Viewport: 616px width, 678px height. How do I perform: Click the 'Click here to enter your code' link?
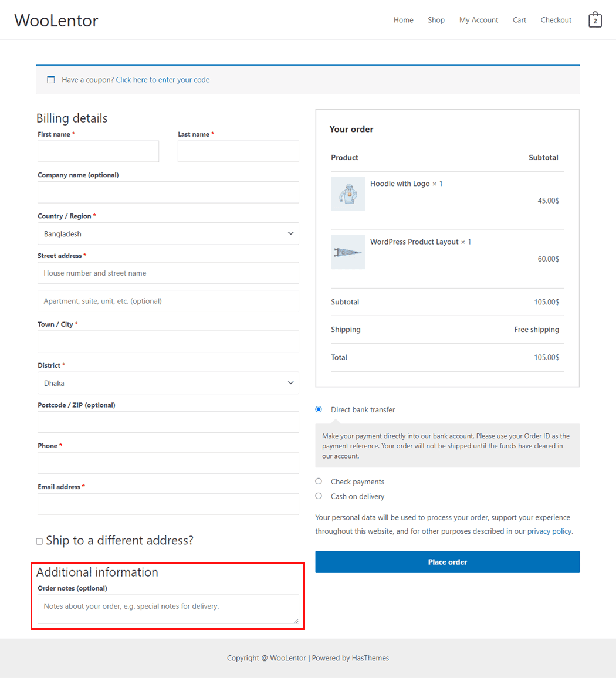[x=163, y=80]
